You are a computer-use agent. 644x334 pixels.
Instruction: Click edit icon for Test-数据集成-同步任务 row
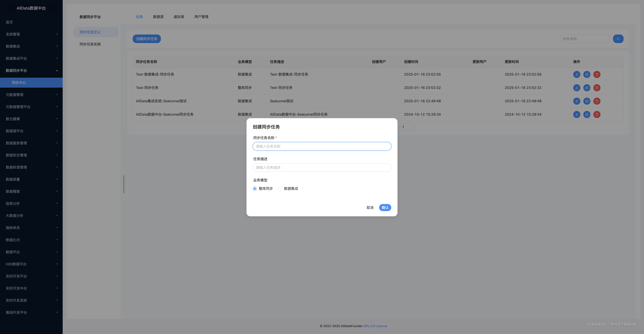click(577, 74)
